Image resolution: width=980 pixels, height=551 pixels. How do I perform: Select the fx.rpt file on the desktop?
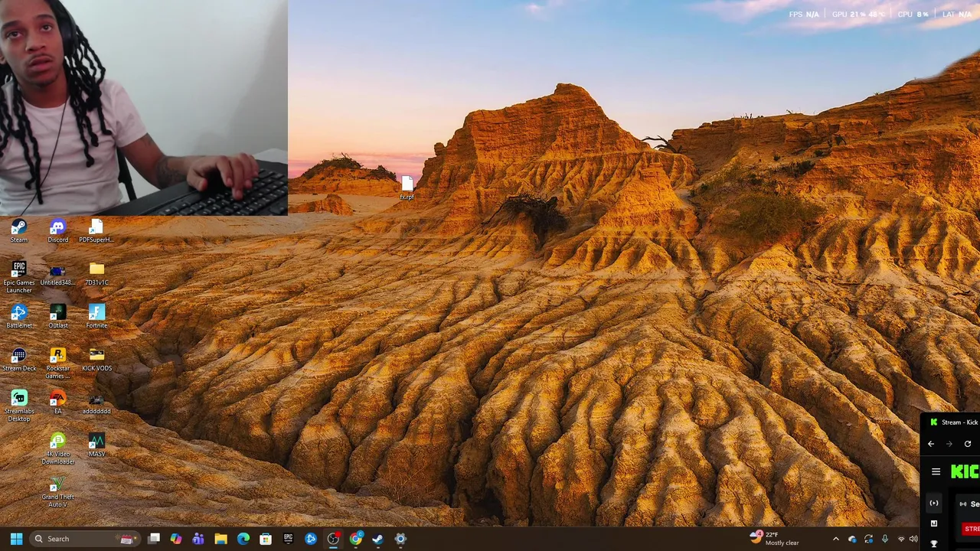[407, 188]
